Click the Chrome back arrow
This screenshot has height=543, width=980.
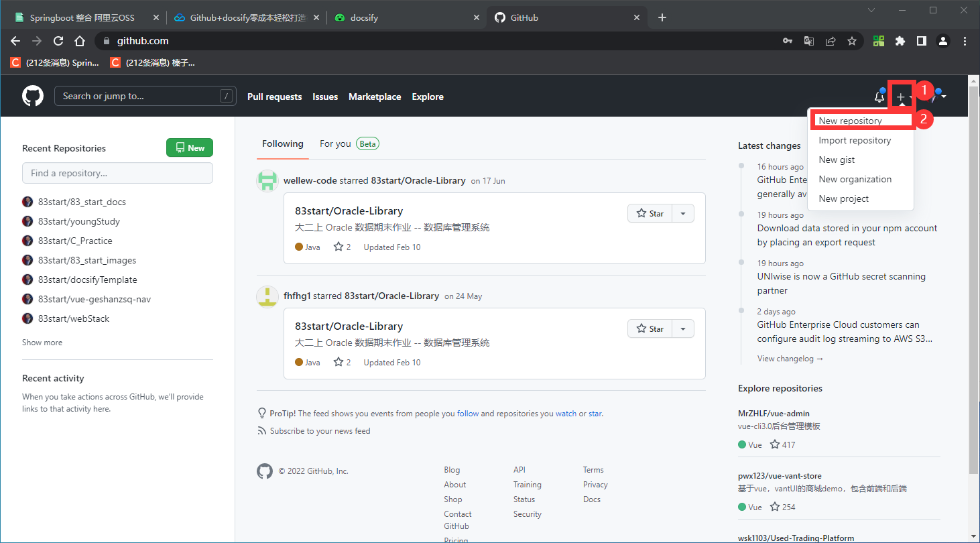15,41
